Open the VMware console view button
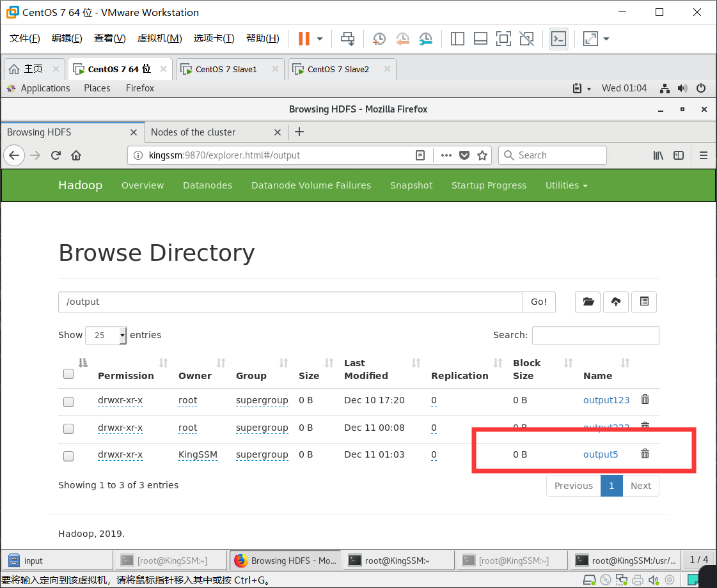 pyautogui.click(x=558, y=39)
